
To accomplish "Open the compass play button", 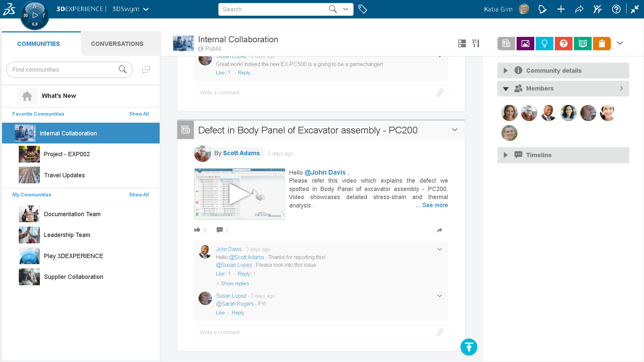I will [x=35, y=15].
